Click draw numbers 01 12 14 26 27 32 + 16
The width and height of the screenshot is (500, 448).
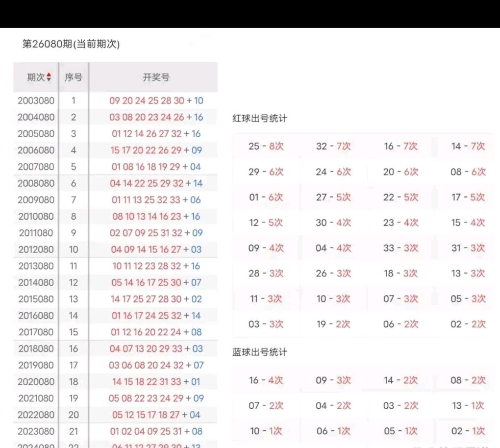(x=156, y=134)
